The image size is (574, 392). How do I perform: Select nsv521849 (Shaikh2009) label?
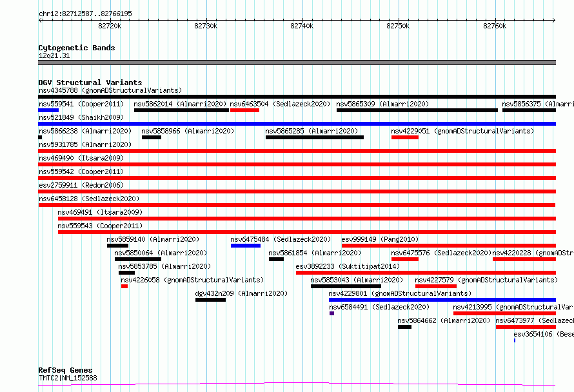click(x=81, y=117)
